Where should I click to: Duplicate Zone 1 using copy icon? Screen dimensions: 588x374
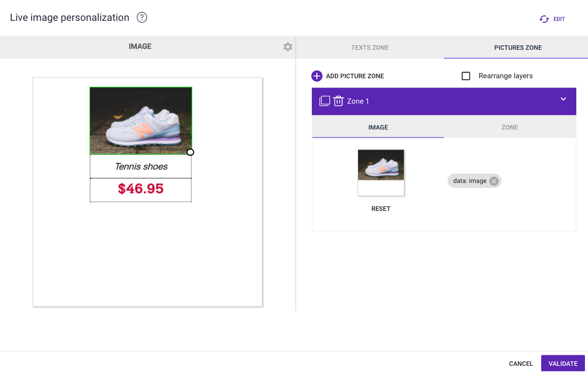click(x=325, y=101)
